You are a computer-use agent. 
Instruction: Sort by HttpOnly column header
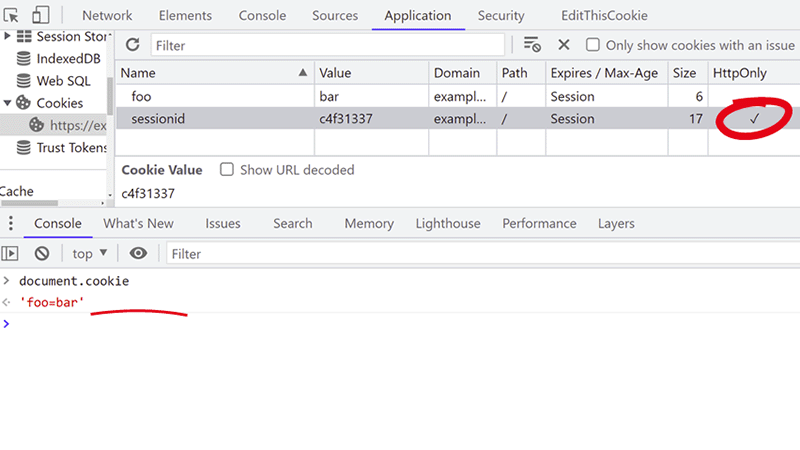click(754, 72)
